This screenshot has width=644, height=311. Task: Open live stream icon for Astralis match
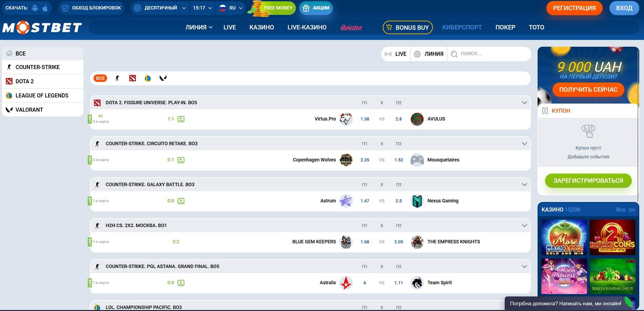click(x=181, y=283)
